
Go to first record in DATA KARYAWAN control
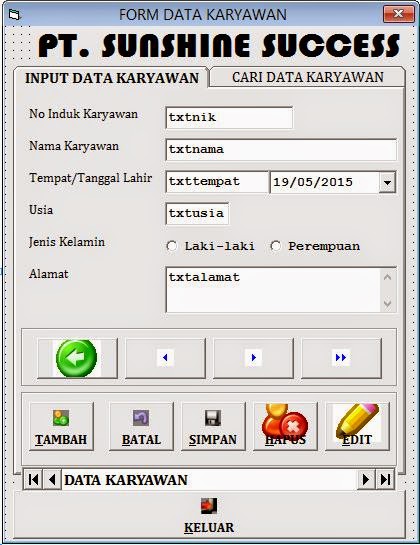(x=33, y=480)
